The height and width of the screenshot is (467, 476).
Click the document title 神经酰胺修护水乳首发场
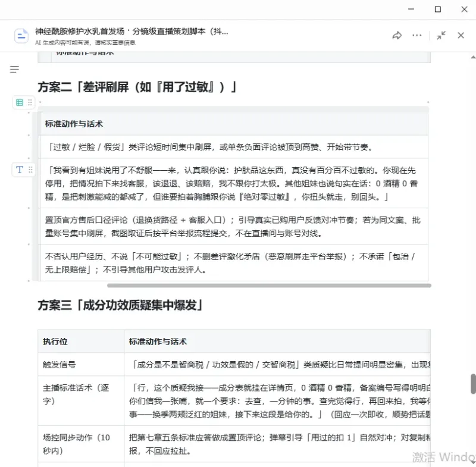[131, 32]
